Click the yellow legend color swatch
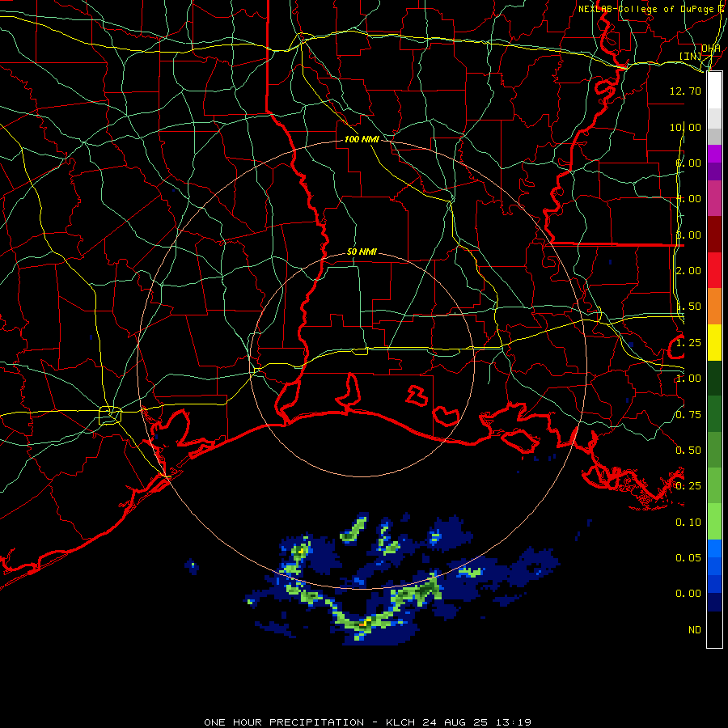This screenshot has width=728, height=728. coord(714,343)
